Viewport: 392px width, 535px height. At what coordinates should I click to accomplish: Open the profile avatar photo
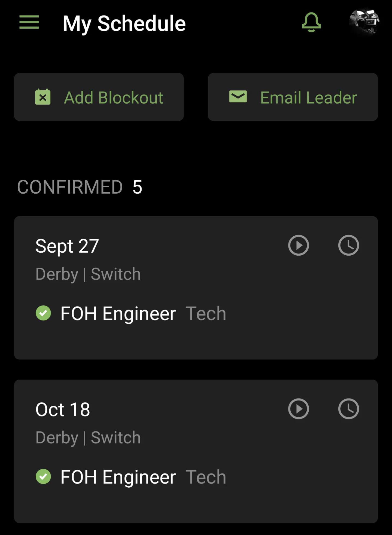364,22
